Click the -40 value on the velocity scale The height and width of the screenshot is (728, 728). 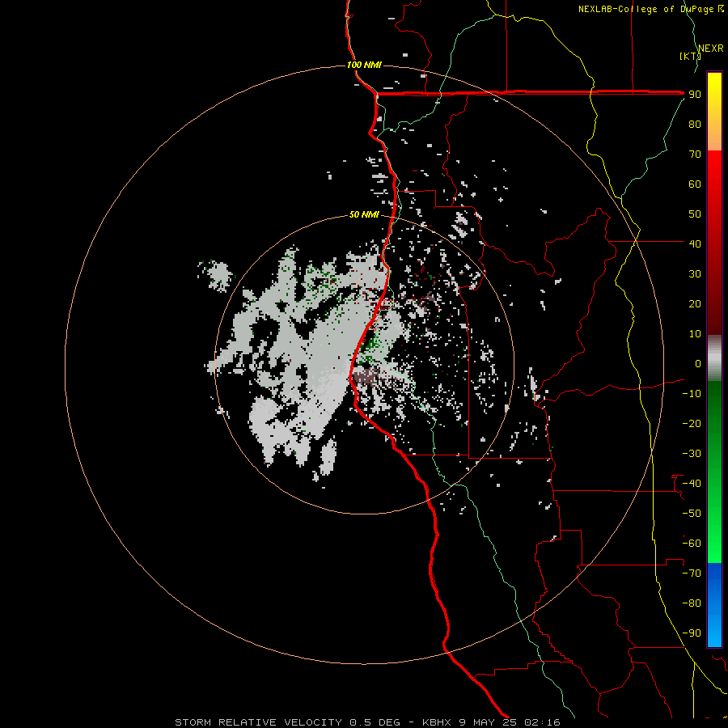pos(692,484)
